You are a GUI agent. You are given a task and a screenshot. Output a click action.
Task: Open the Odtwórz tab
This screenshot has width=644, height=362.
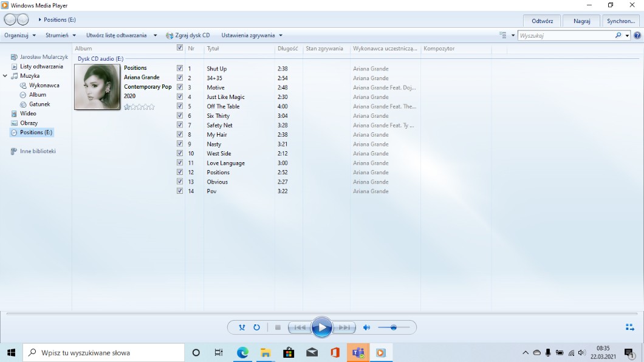[x=542, y=21]
